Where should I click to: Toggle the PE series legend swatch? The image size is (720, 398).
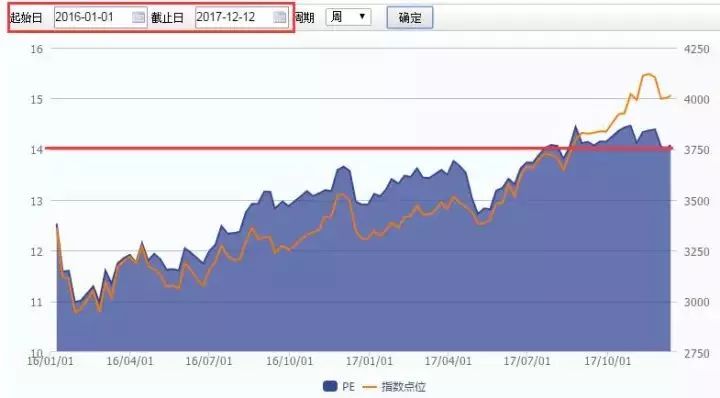330,387
